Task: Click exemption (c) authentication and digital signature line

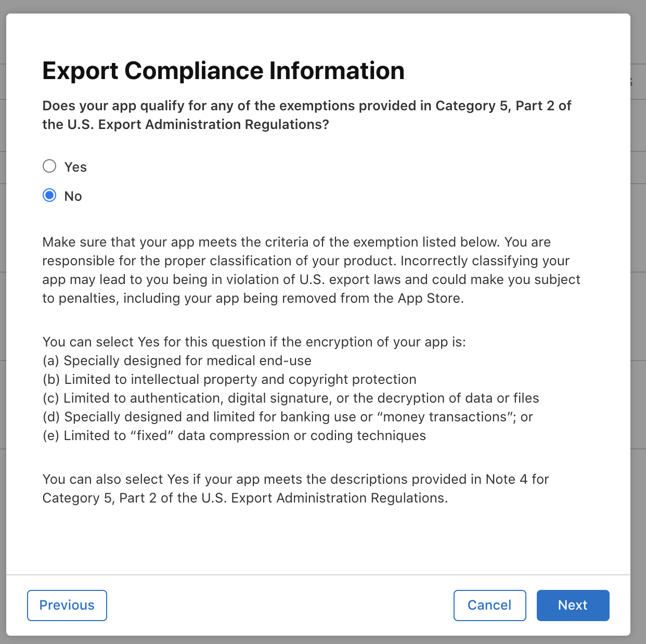Action: pyautogui.click(x=291, y=398)
